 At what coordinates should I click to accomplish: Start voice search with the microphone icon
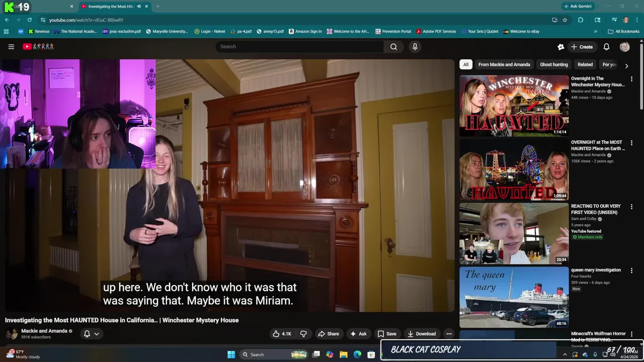(x=415, y=47)
